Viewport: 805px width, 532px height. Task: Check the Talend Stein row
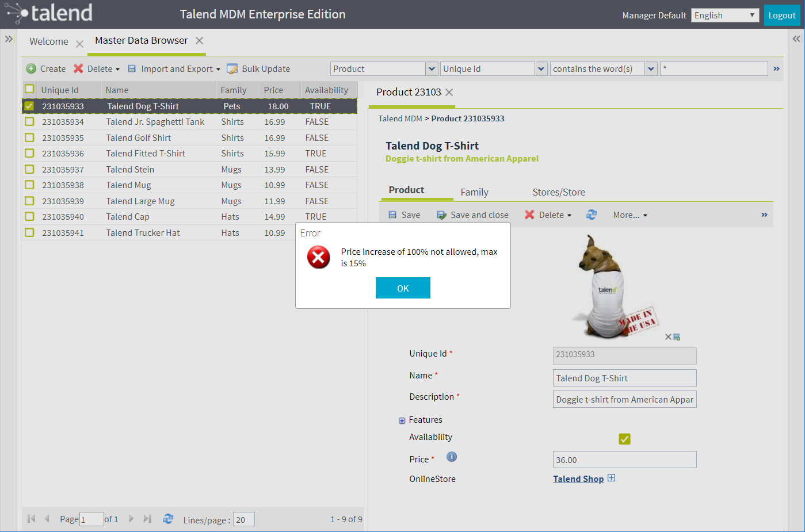[29, 169]
